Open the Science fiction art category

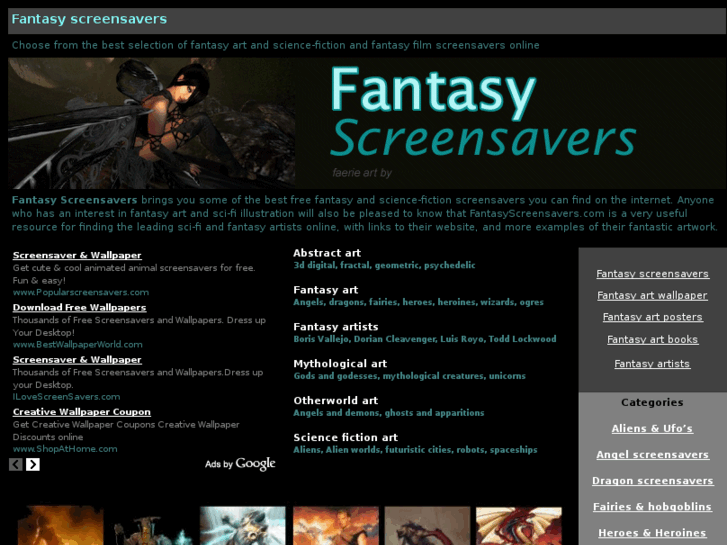[x=345, y=437]
